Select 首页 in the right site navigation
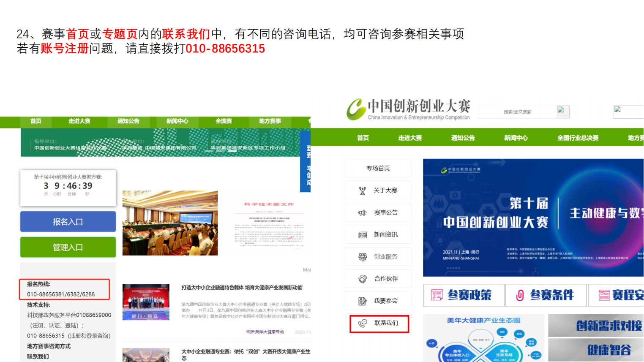 coord(363,138)
